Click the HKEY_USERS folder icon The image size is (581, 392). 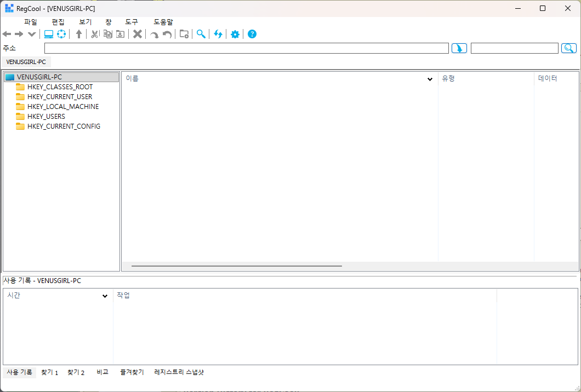[20, 117]
